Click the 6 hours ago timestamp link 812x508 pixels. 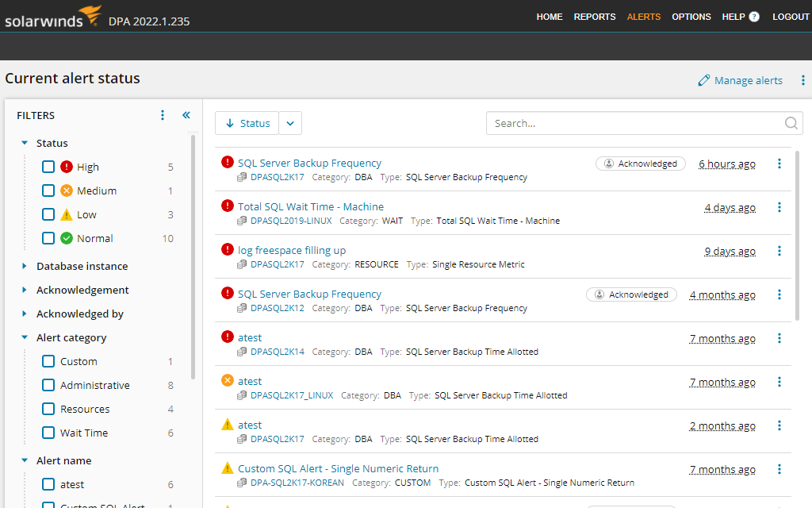coord(726,164)
